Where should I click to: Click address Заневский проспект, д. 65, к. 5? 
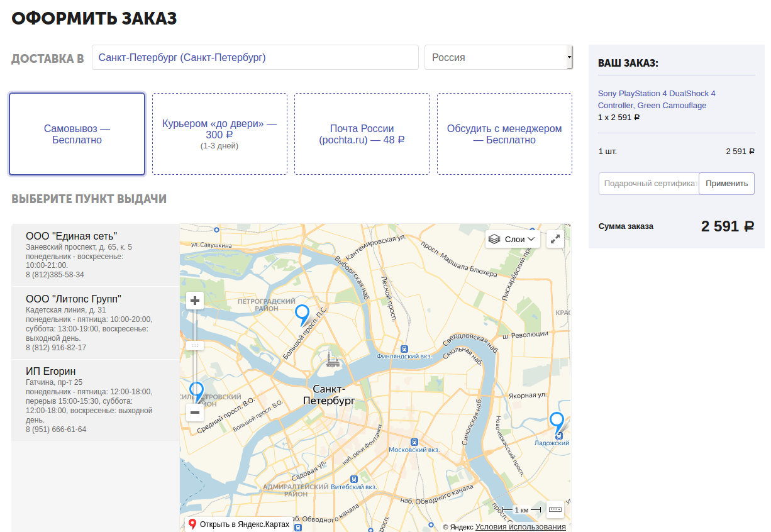coord(79,247)
